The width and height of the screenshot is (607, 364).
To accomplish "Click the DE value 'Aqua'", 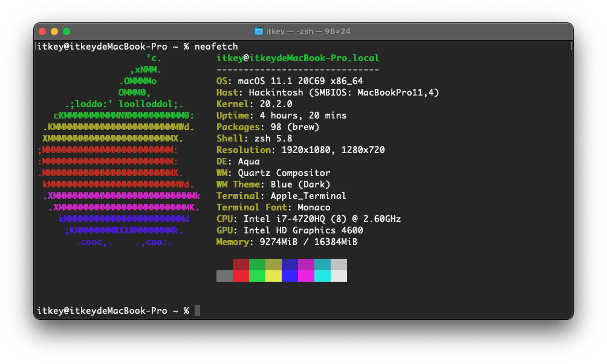I will pyautogui.click(x=248, y=161).
